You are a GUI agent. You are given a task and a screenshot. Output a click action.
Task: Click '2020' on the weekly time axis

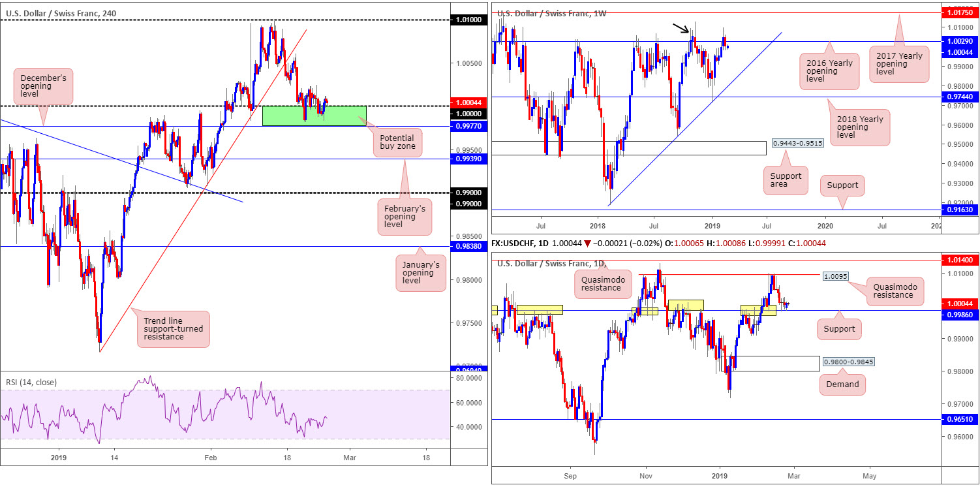(825, 225)
